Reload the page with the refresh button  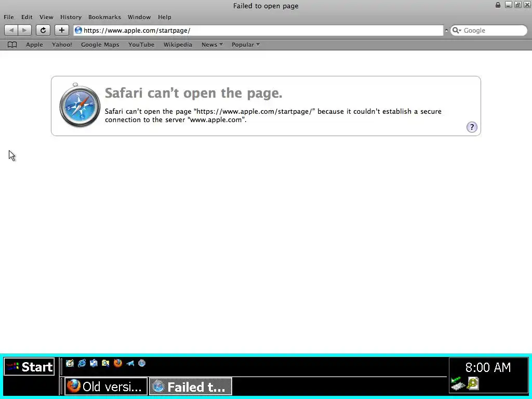pos(43,30)
